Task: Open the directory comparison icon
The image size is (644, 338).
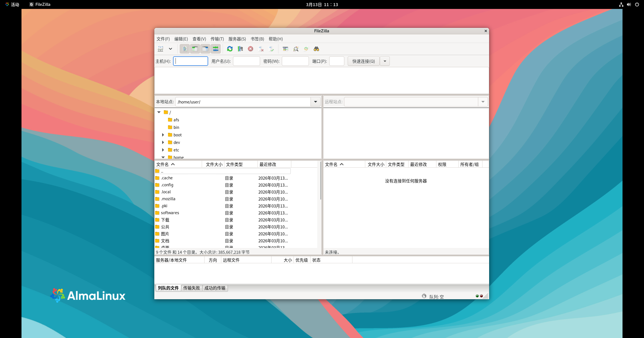Action: (x=285, y=49)
